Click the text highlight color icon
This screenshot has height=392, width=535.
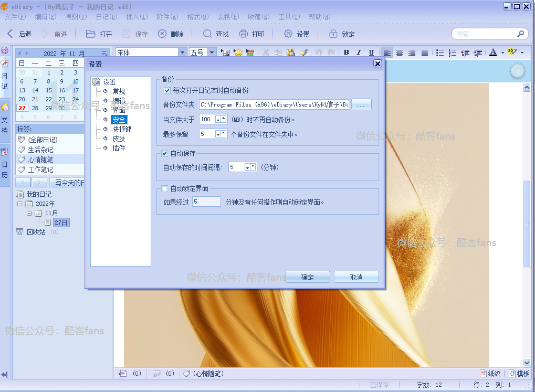[x=512, y=52]
